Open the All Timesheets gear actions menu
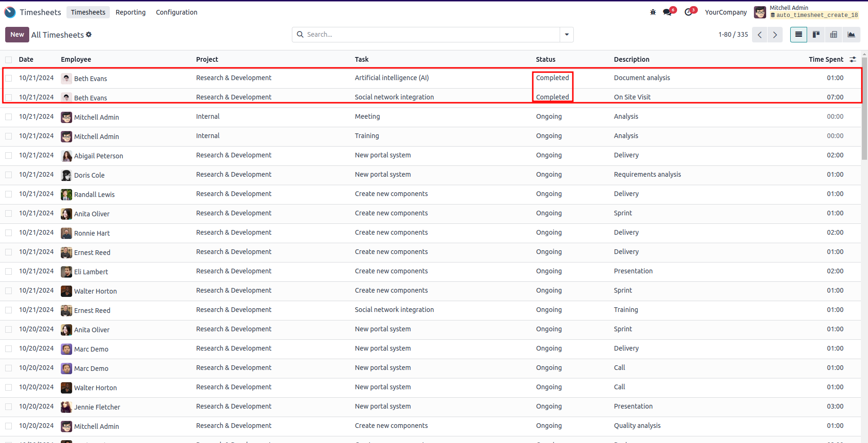This screenshot has height=443, width=868. click(89, 34)
